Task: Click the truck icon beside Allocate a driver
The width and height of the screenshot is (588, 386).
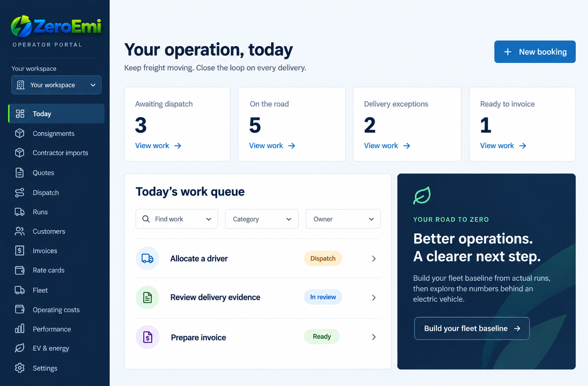Action: click(x=147, y=258)
